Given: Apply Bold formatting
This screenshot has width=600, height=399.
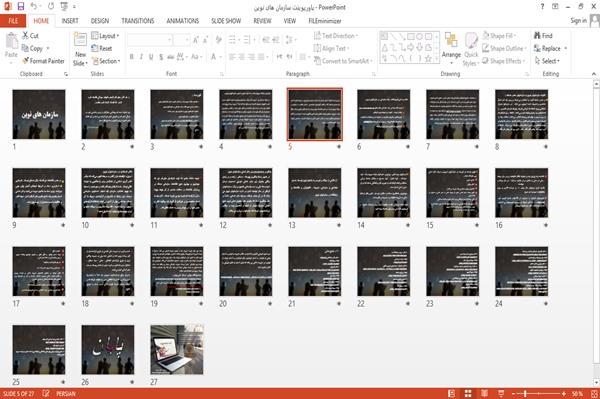Looking at the screenshot, I should [132, 57].
